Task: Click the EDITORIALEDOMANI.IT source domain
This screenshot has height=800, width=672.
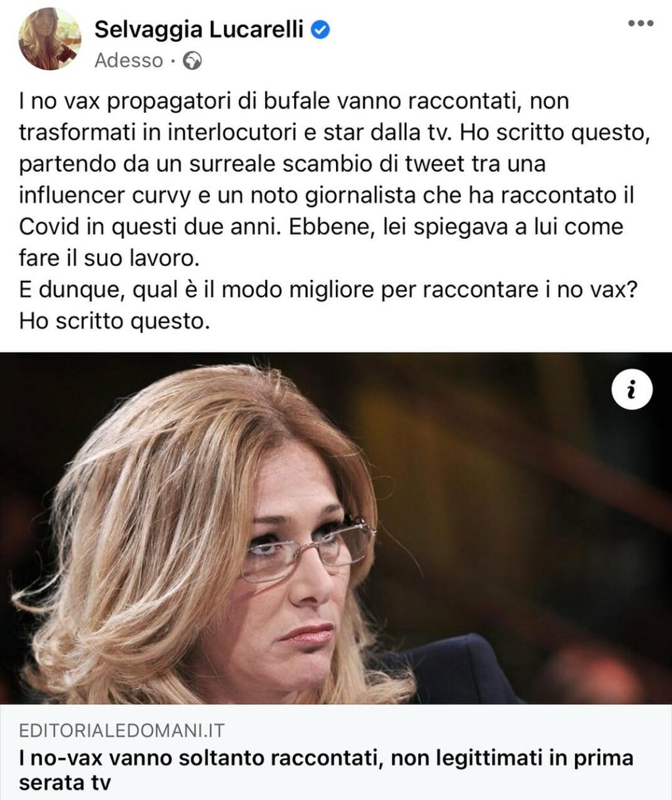Action: click(x=122, y=730)
